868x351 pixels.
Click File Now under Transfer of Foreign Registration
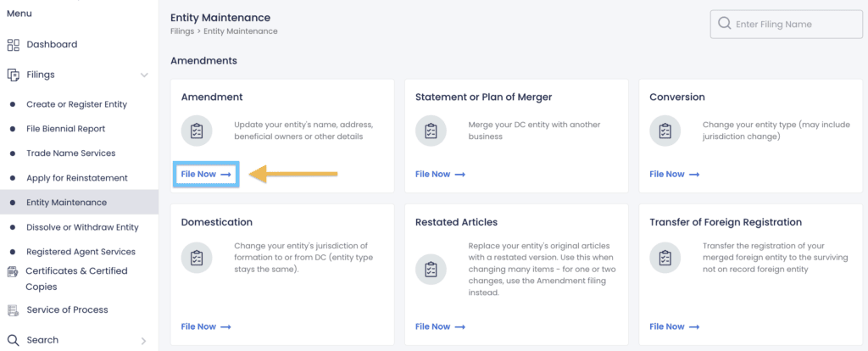click(x=674, y=326)
